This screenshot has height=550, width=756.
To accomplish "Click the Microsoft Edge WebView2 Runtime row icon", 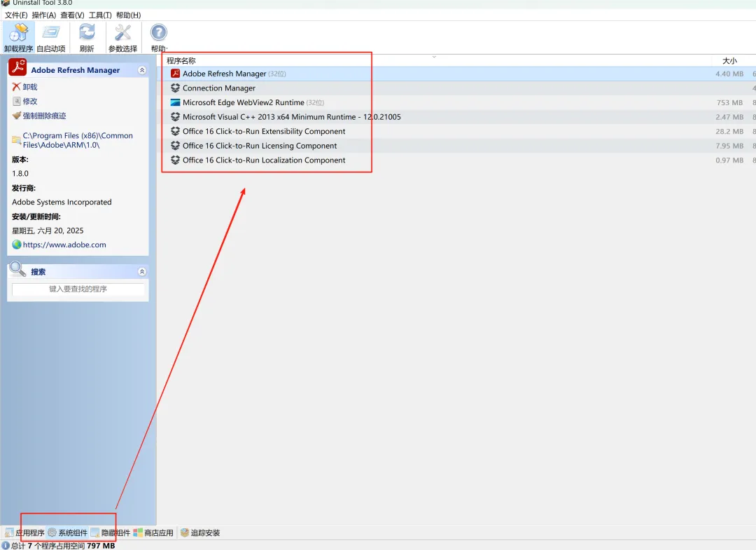I will click(175, 102).
